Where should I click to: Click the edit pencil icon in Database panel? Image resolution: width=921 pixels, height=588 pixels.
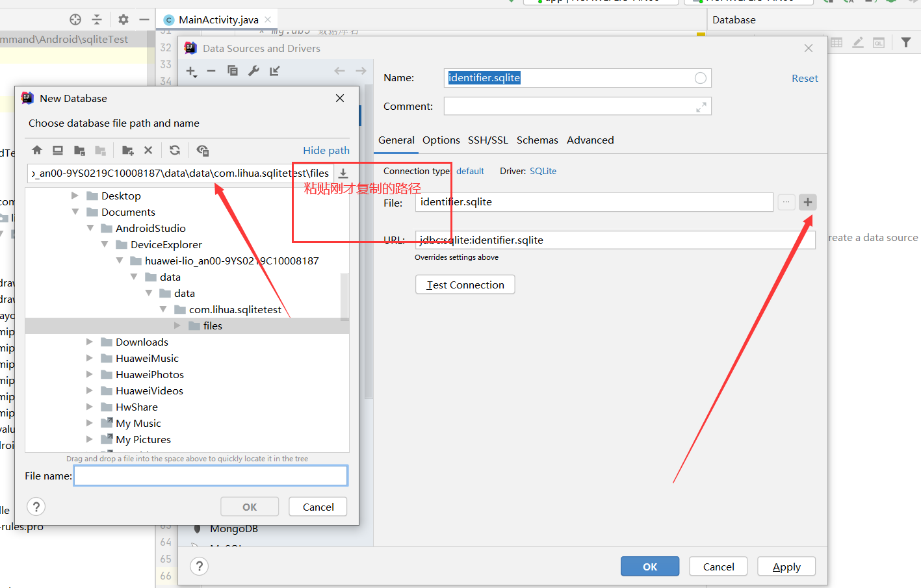[x=858, y=42]
